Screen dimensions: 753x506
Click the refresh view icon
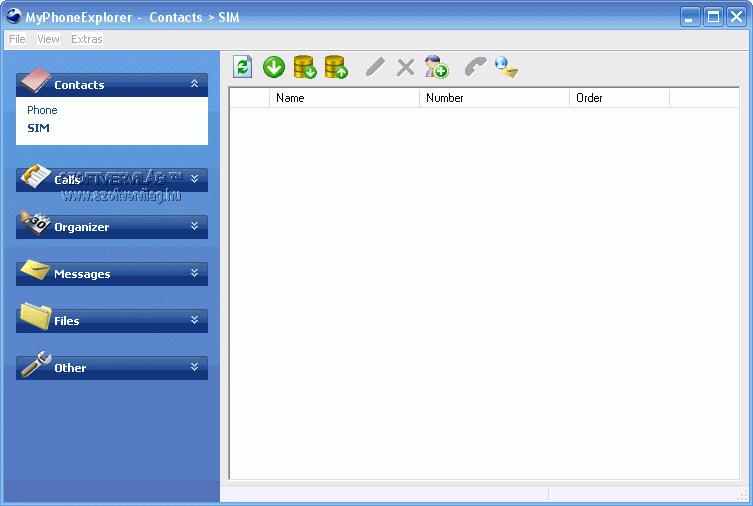pyautogui.click(x=243, y=67)
